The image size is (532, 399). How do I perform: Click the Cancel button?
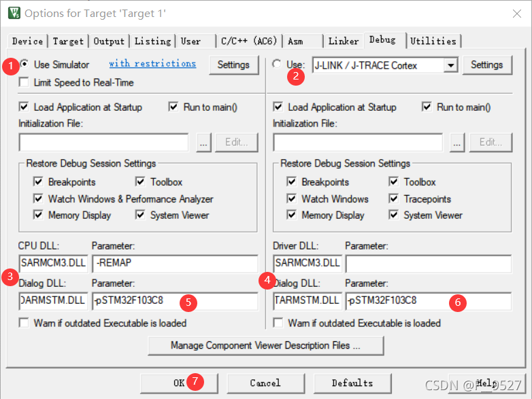point(266,383)
